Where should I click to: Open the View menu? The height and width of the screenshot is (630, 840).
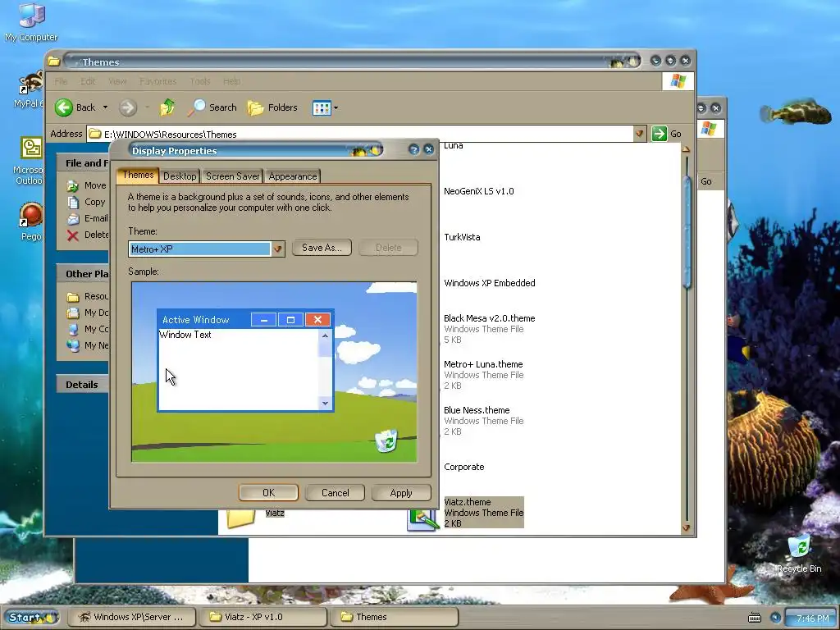[x=117, y=81]
